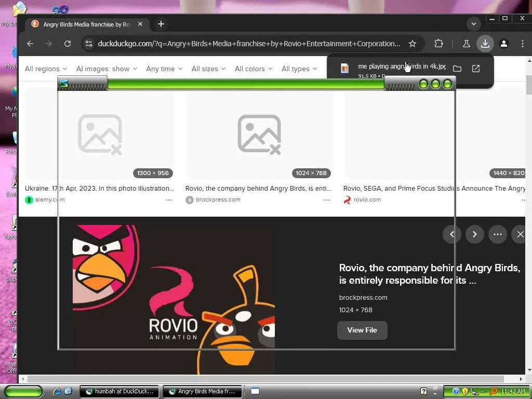Open Rovio, SEGA, and Prime Focus result title
Viewport: 532px width, 399px height.
434,189
